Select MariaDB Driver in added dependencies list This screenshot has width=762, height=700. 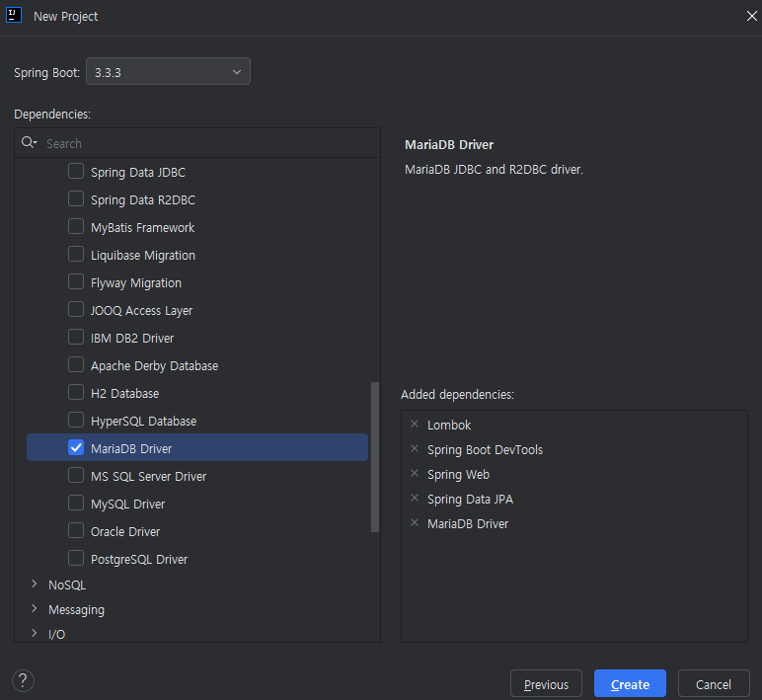[468, 524]
